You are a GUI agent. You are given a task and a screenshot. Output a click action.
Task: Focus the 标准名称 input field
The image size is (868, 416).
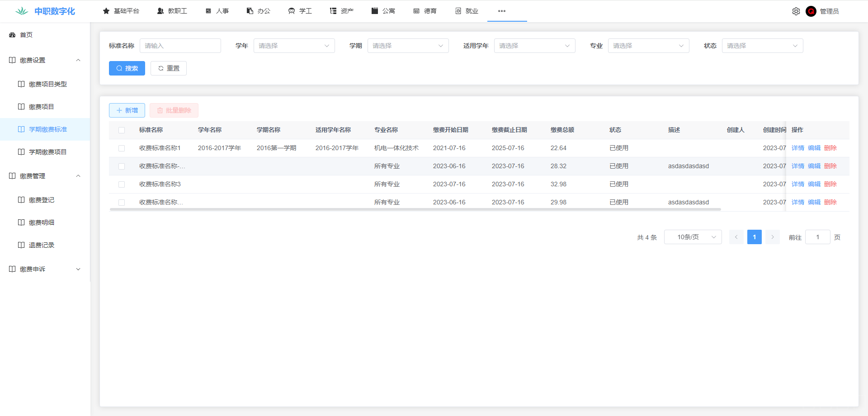(x=180, y=46)
